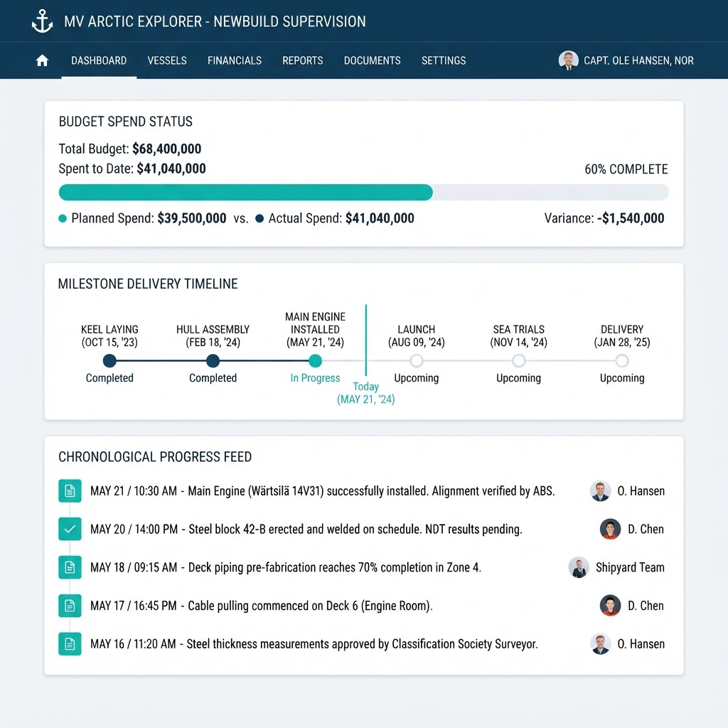Open document icon for MAY 17 entry
The height and width of the screenshot is (728, 728).
(x=70, y=606)
